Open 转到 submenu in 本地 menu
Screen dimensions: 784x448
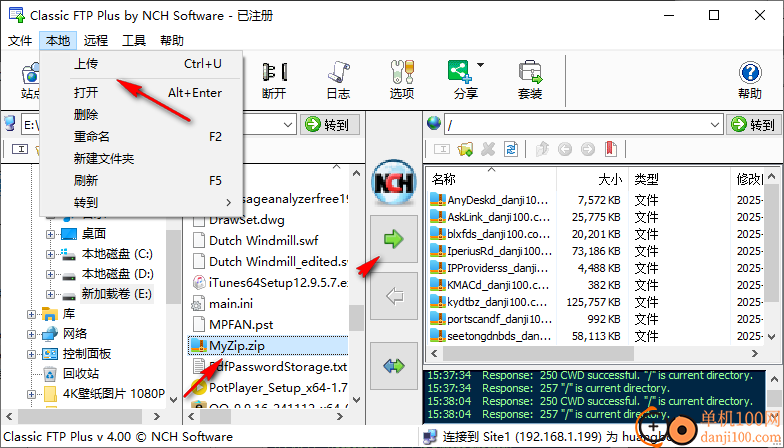[142, 202]
